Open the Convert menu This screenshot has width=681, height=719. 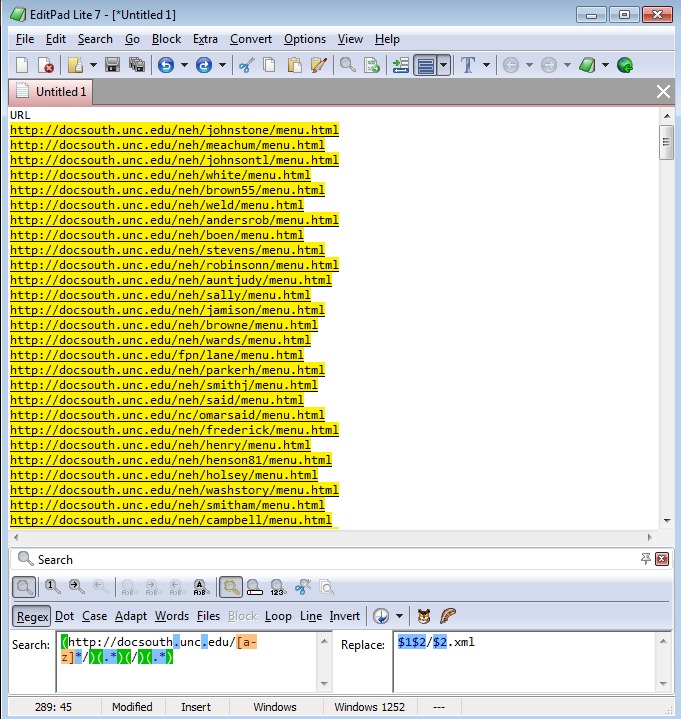[251, 39]
